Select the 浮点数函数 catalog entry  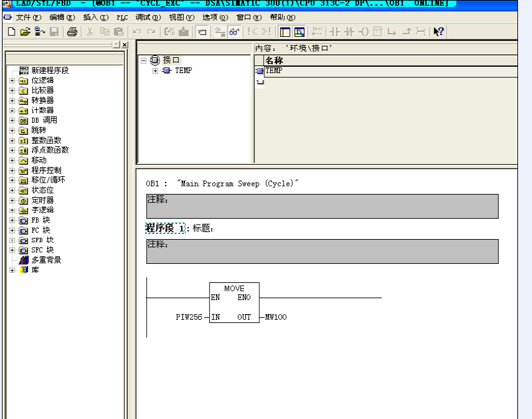50,150
